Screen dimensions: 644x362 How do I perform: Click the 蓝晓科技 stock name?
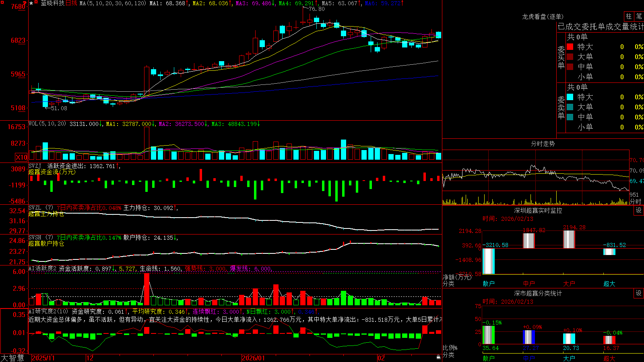click(52, 3)
